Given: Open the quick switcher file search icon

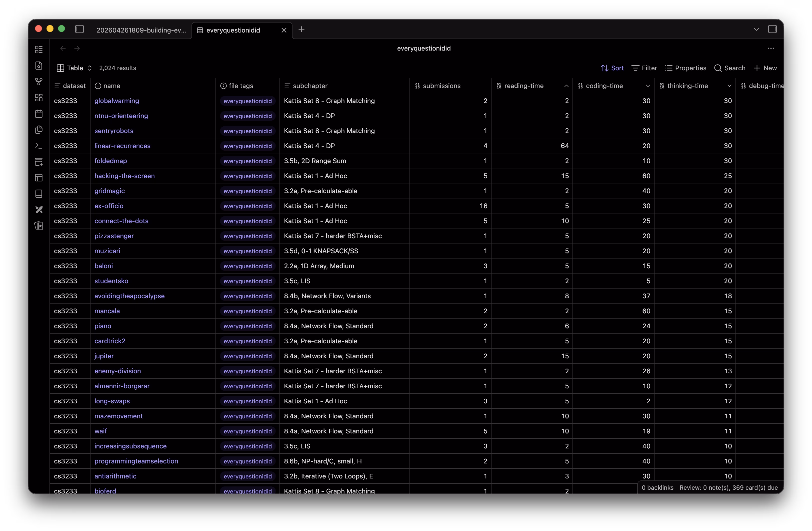Looking at the screenshot, I should [x=39, y=66].
